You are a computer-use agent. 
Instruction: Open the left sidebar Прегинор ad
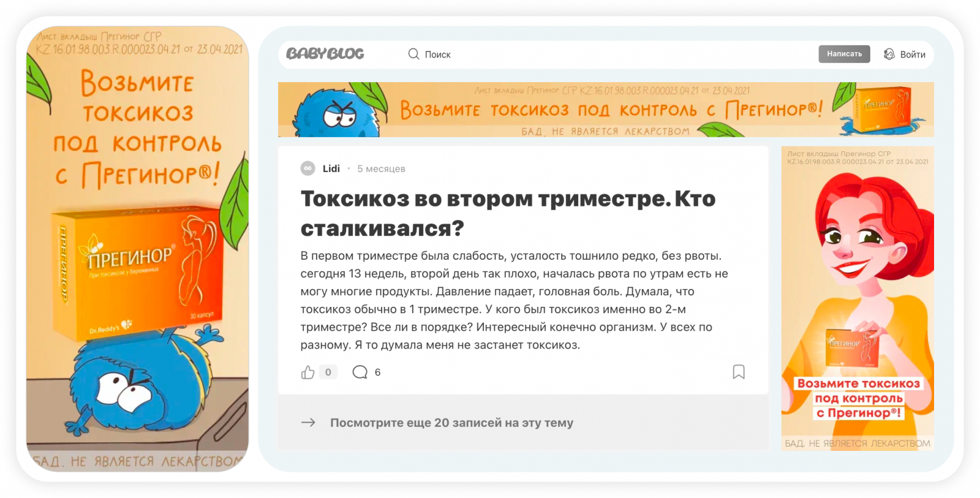137,249
